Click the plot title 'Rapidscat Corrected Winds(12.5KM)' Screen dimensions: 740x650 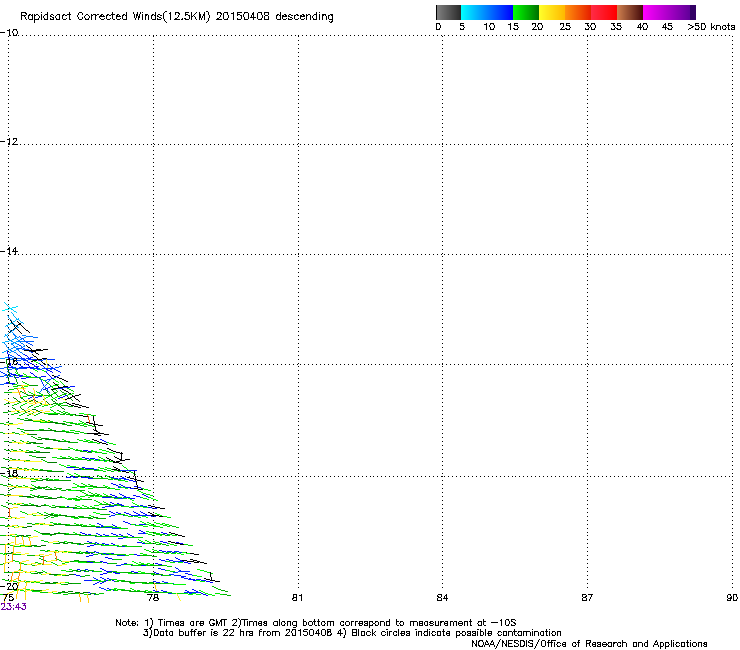pyautogui.click(x=115, y=17)
